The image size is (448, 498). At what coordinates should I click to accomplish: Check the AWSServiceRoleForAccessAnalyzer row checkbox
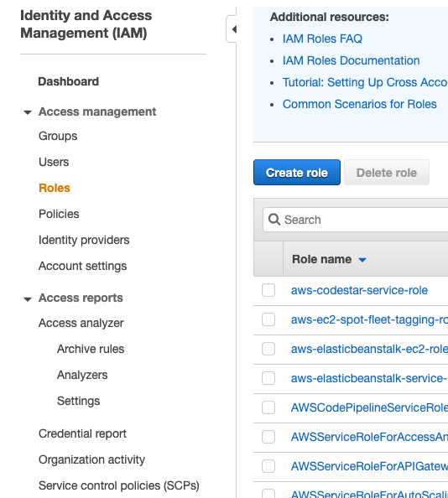tap(268, 437)
